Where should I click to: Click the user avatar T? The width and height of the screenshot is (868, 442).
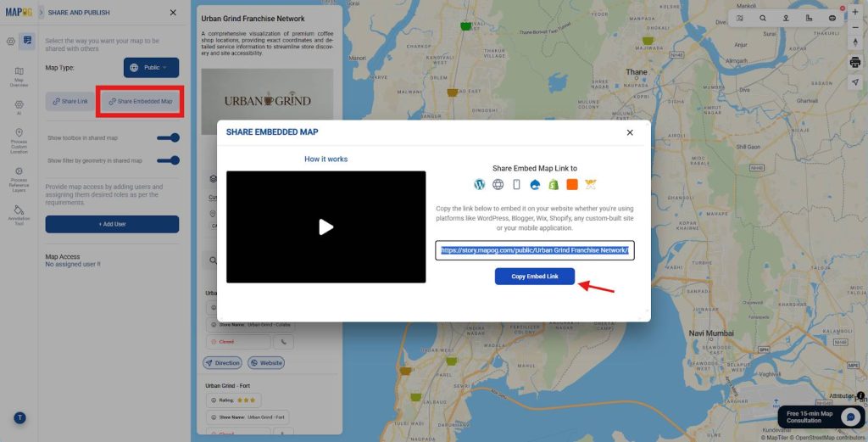[x=19, y=417]
